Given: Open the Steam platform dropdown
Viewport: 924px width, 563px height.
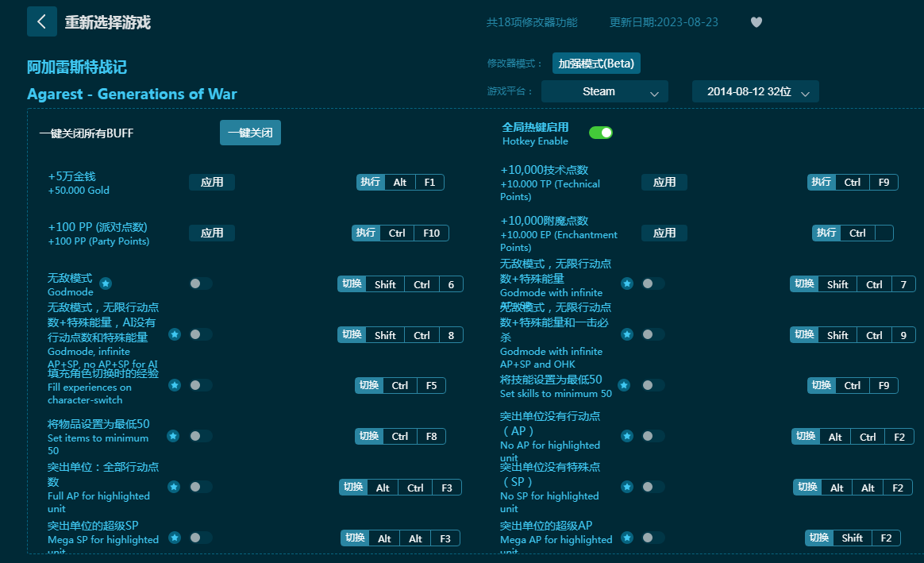Looking at the screenshot, I should (604, 91).
